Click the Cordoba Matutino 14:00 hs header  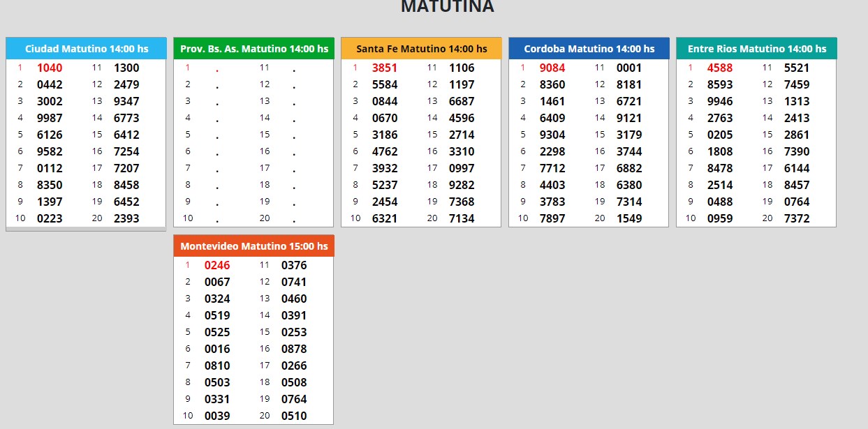(x=589, y=49)
